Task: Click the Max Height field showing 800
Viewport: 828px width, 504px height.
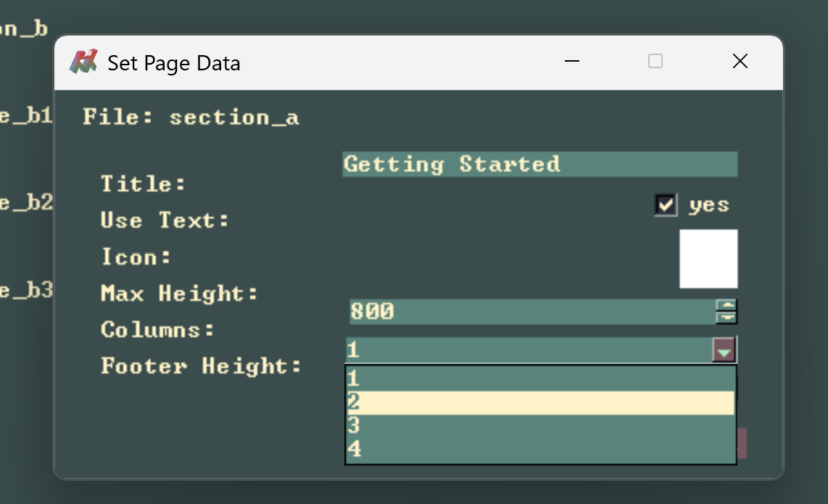Action: pos(531,312)
